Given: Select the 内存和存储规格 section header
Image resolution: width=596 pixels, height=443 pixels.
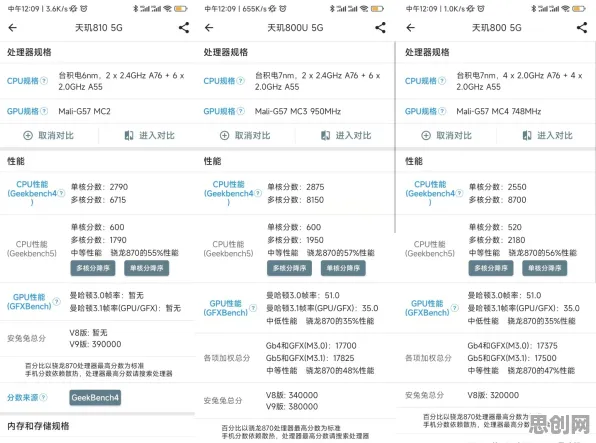Looking at the screenshot, I should tap(38, 426).
